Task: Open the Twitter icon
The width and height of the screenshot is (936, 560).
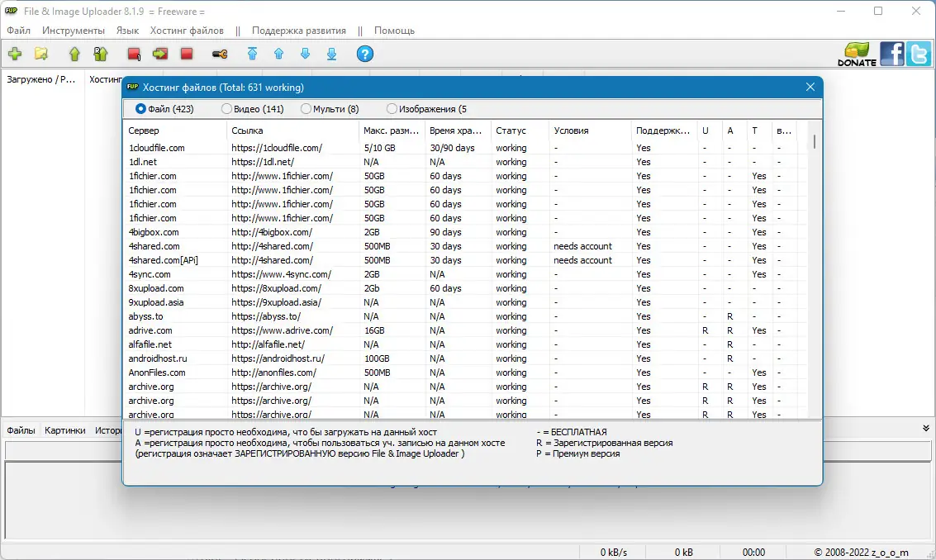Action: [x=918, y=54]
